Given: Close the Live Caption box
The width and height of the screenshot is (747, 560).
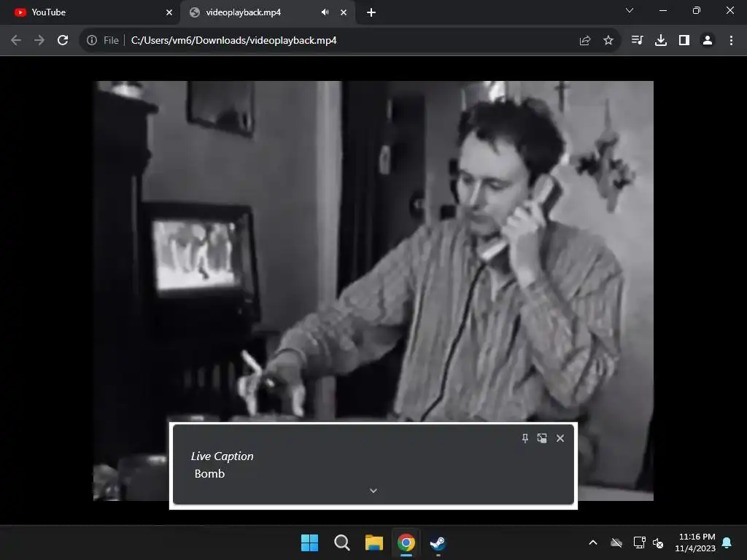Looking at the screenshot, I should coord(560,438).
